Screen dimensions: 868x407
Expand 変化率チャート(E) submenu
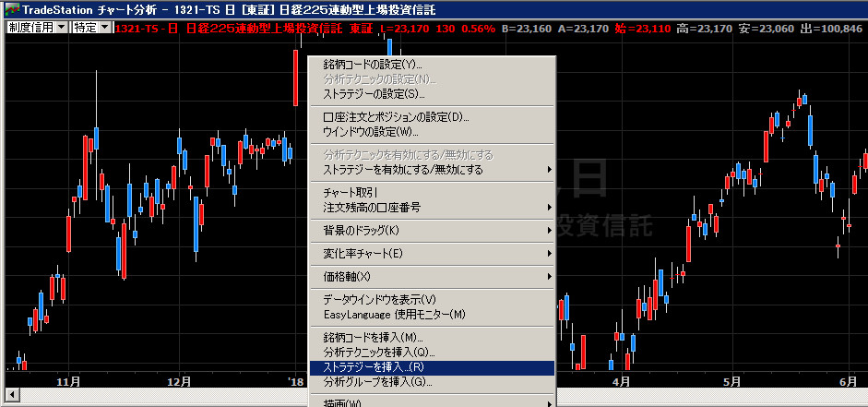click(432, 254)
